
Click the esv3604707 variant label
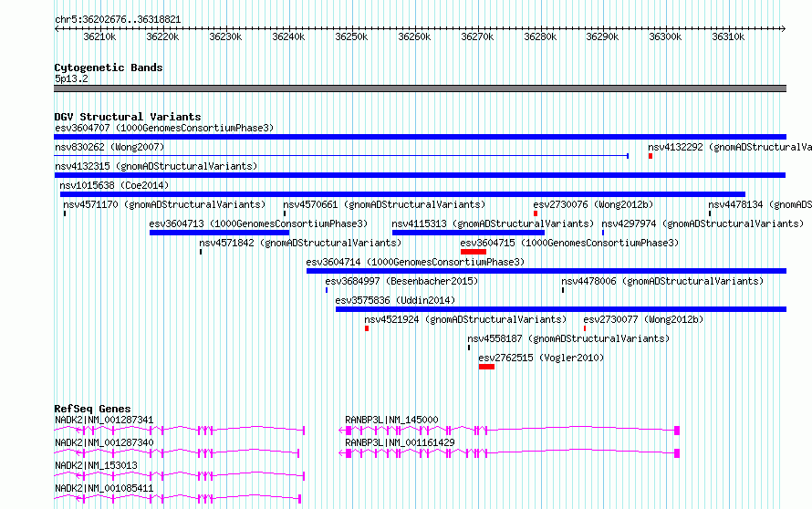[164, 128]
